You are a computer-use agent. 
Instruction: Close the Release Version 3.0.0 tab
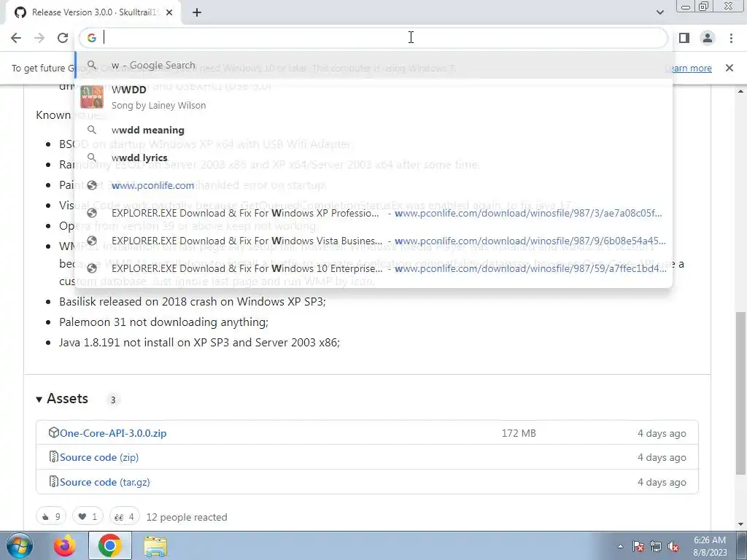coord(169,12)
